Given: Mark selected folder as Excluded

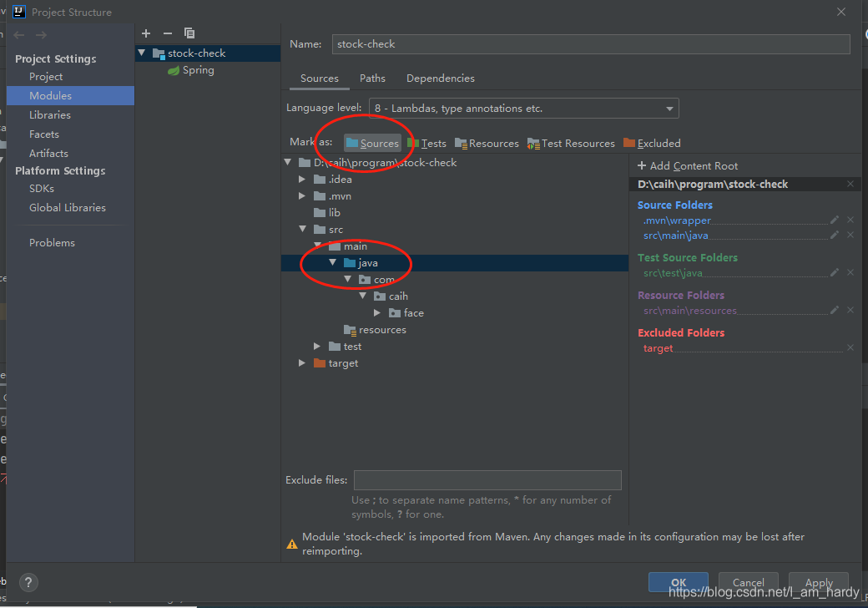Looking at the screenshot, I should tap(652, 143).
